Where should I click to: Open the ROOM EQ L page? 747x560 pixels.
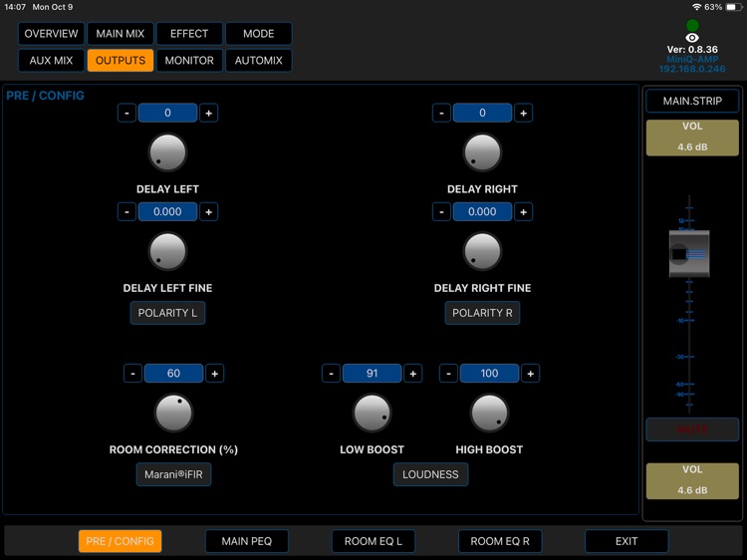click(x=373, y=541)
